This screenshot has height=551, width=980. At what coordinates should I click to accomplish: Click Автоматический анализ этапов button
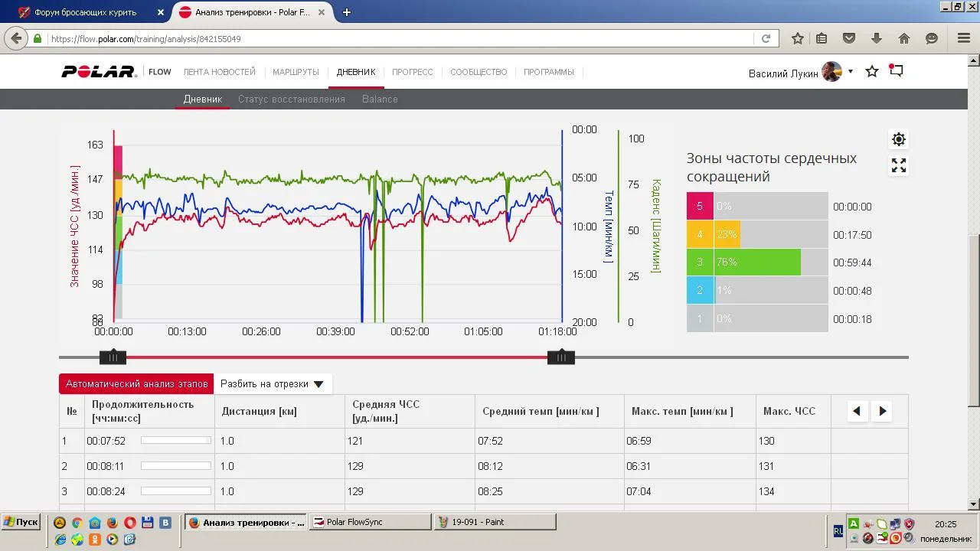137,384
